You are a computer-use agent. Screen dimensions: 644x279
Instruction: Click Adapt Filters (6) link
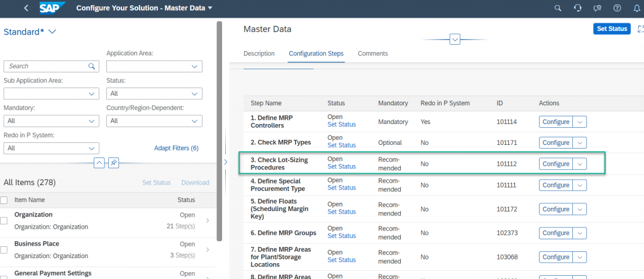click(x=176, y=148)
